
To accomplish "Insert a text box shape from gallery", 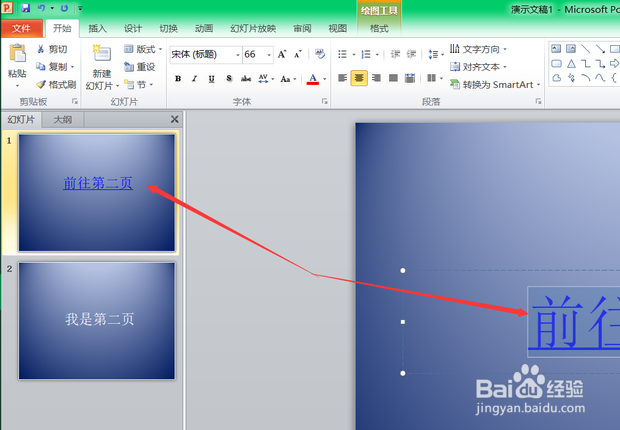I will tap(556, 49).
